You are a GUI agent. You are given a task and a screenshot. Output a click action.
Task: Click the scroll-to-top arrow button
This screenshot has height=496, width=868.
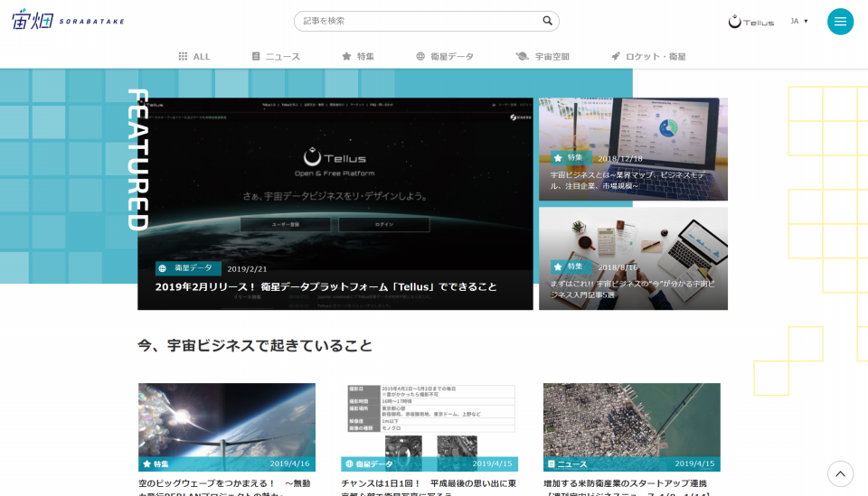(x=840, y=473)
